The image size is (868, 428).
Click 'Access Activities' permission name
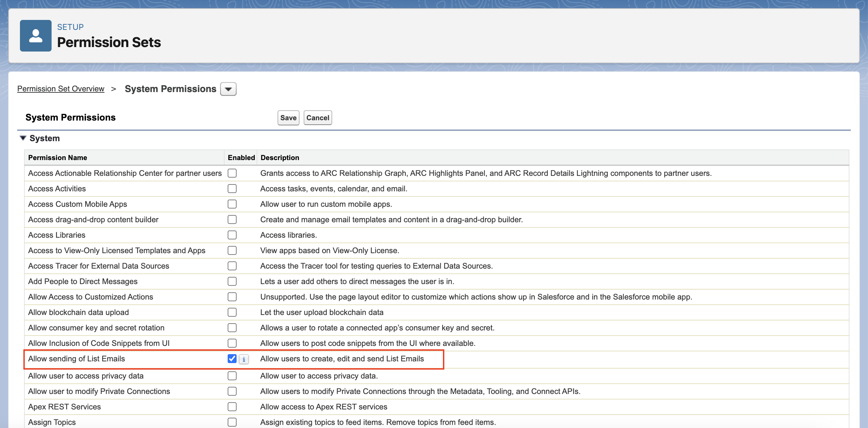click(x=57, y=189)
